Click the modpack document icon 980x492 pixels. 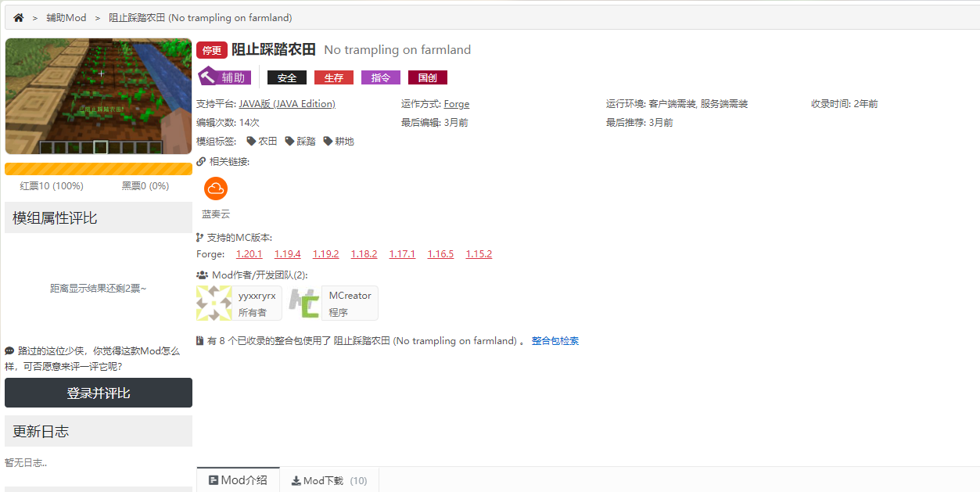pos(200,341)
